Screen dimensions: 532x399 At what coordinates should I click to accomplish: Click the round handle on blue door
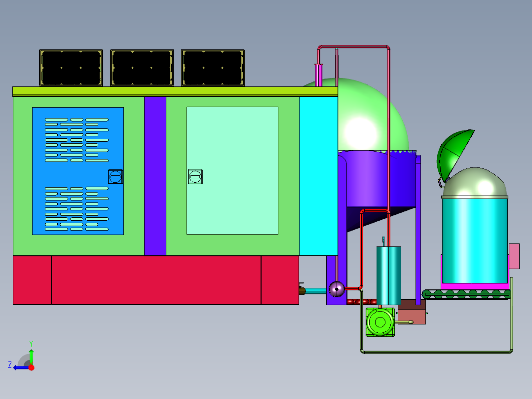click(x=115, y=177)
